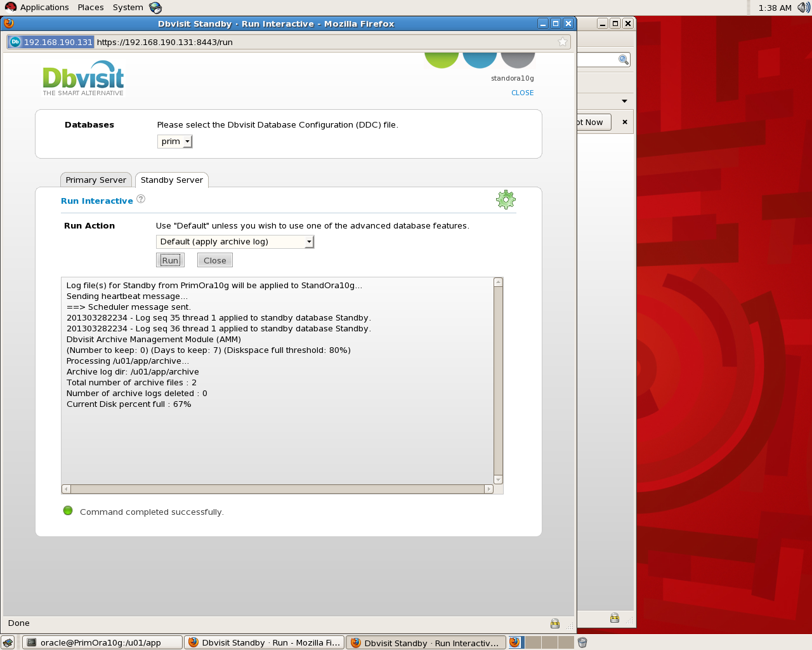The image size is (812, 650).
Task: Click the horizontal scrollbar under the log output
Action: pos(277,489)
